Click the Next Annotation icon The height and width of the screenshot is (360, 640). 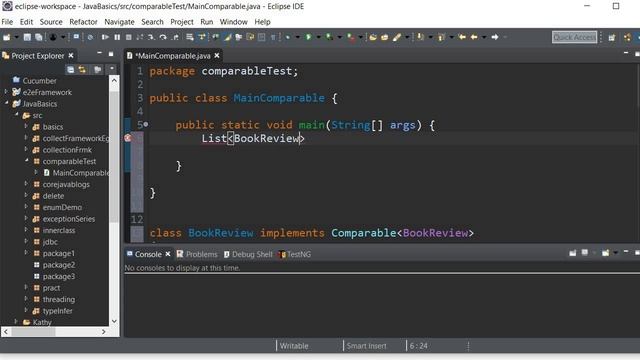(420, 37)
